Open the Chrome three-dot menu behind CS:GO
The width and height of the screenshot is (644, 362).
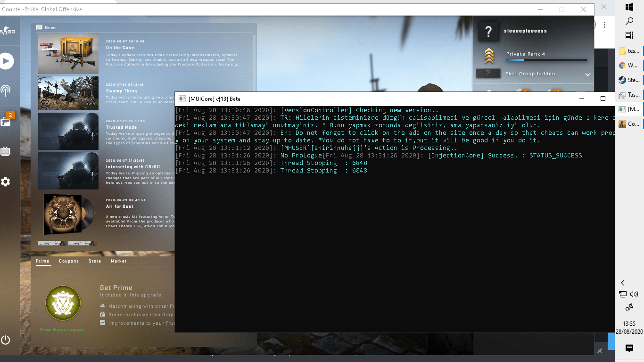[x=605, y=25]
